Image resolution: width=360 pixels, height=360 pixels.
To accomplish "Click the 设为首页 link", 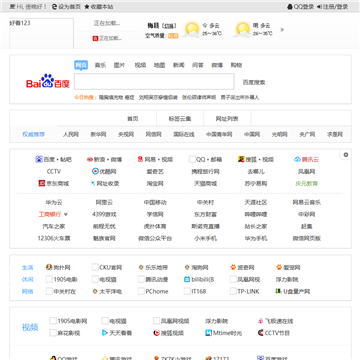I will [70, 7].
